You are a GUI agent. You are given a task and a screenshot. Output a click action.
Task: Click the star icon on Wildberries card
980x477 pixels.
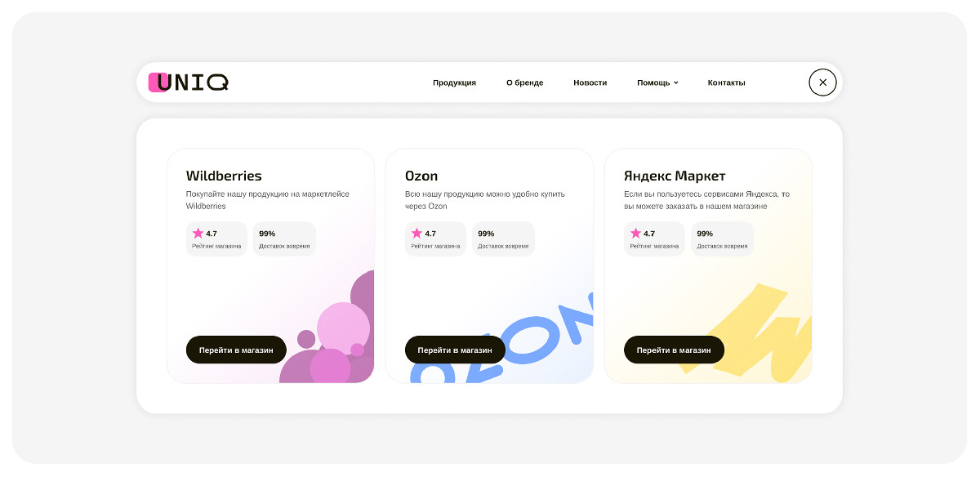coord(198,233)
